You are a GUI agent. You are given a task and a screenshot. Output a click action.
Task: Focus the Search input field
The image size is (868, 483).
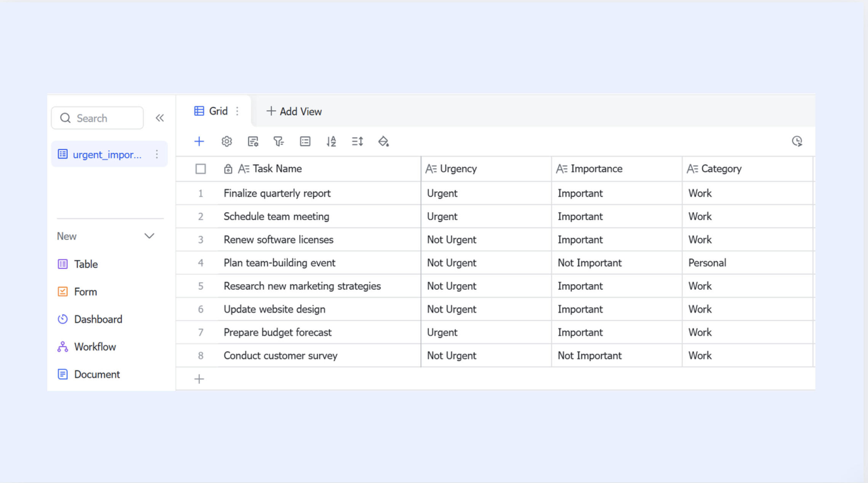[x=98, y=118]
